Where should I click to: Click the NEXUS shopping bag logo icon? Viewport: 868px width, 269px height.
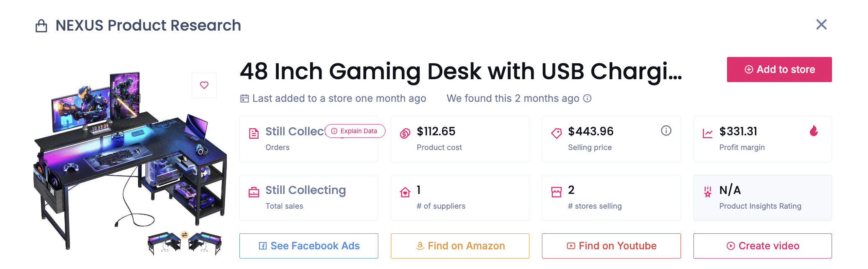coord(41,25)
